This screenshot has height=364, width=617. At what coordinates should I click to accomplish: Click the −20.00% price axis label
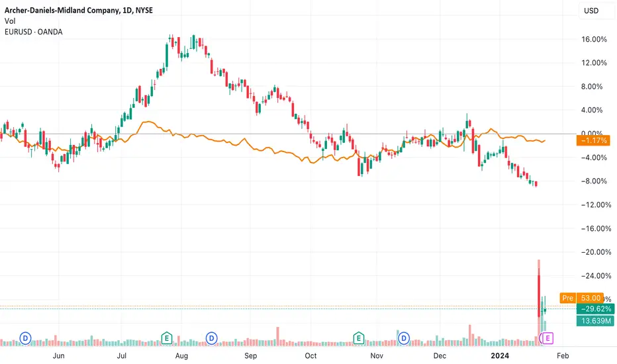[x=596, y=252]
